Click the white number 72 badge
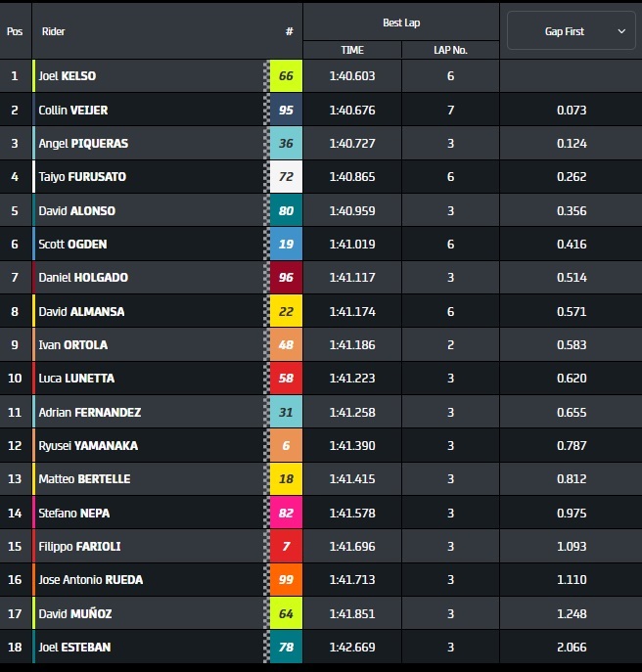 click(286, 177)
